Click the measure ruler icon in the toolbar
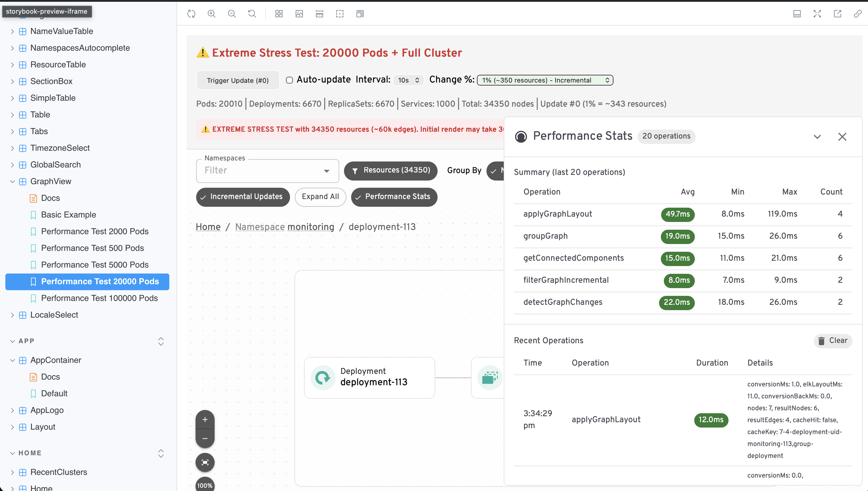868x491 pixels. [x=320, y=14]
